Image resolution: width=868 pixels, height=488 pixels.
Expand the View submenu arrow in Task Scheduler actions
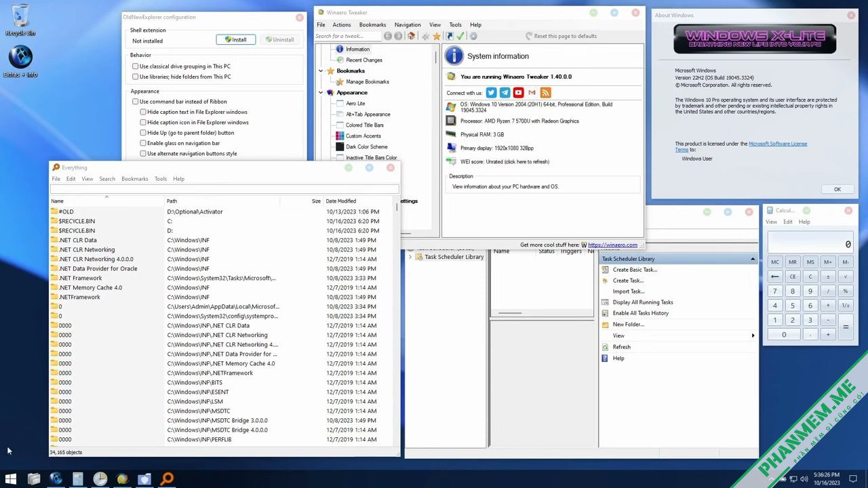pyautogui.click(x=753, y=336)
